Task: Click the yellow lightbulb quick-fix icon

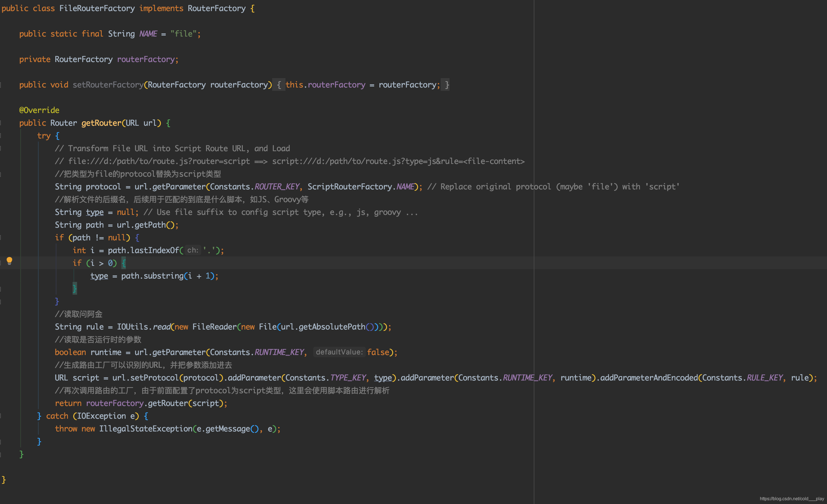Action: point(9,261)
